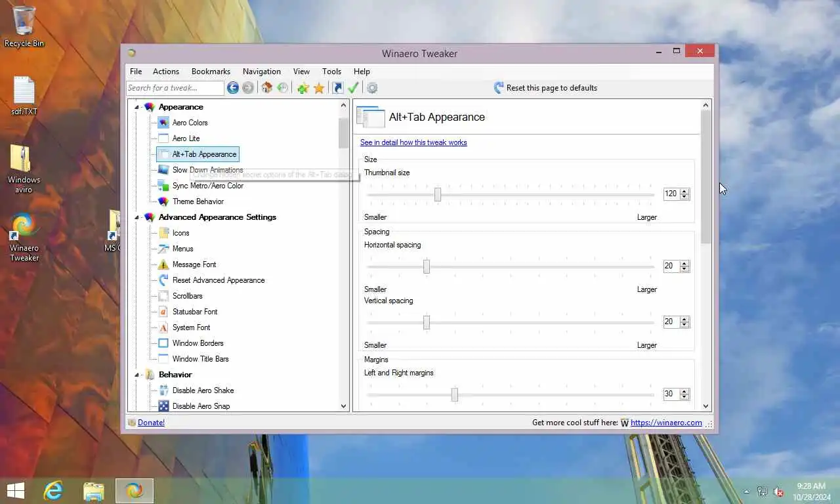Open 'See in detail how this tweak works'

tap(413, 142)
